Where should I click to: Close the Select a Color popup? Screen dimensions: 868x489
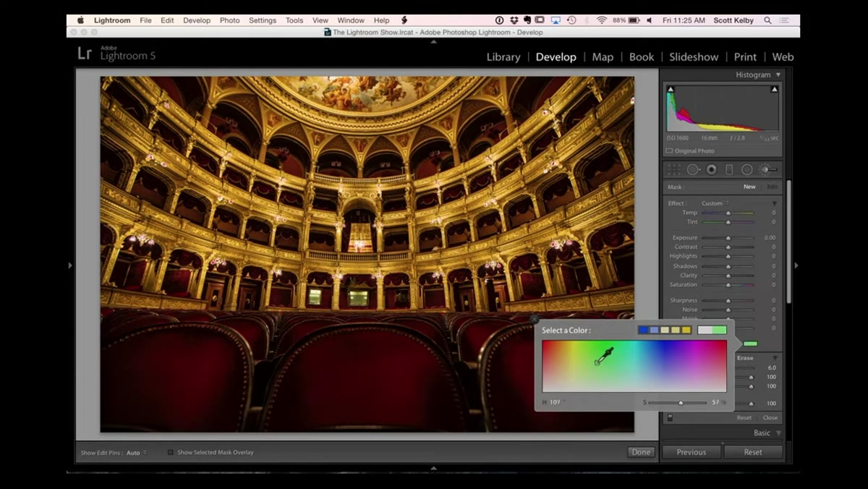tap(535, 319)
